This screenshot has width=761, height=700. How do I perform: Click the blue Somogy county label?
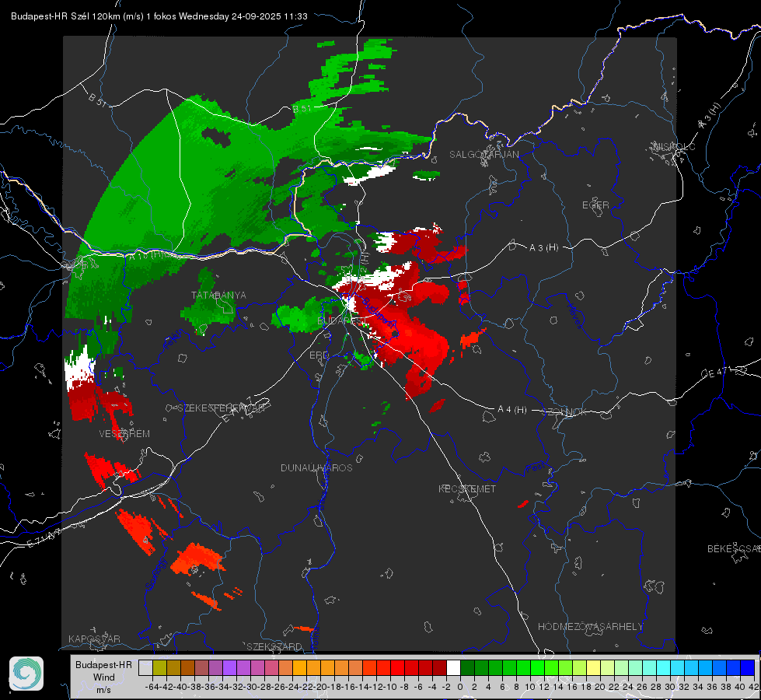[x=155, y=575]
